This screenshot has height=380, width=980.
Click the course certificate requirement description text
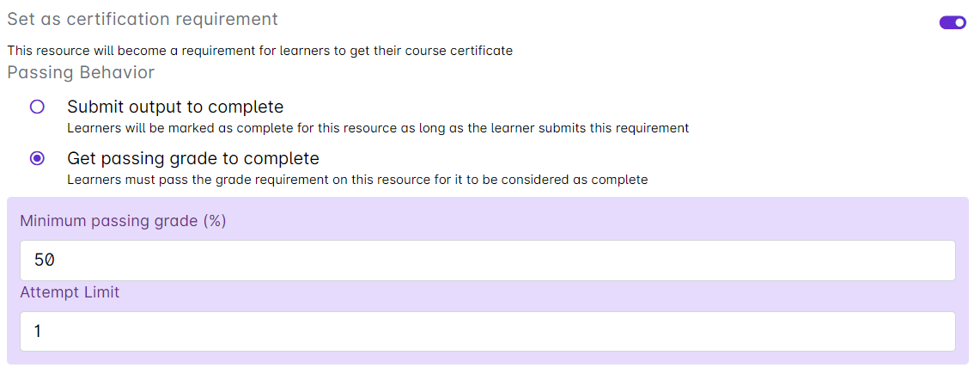(259, 51)
